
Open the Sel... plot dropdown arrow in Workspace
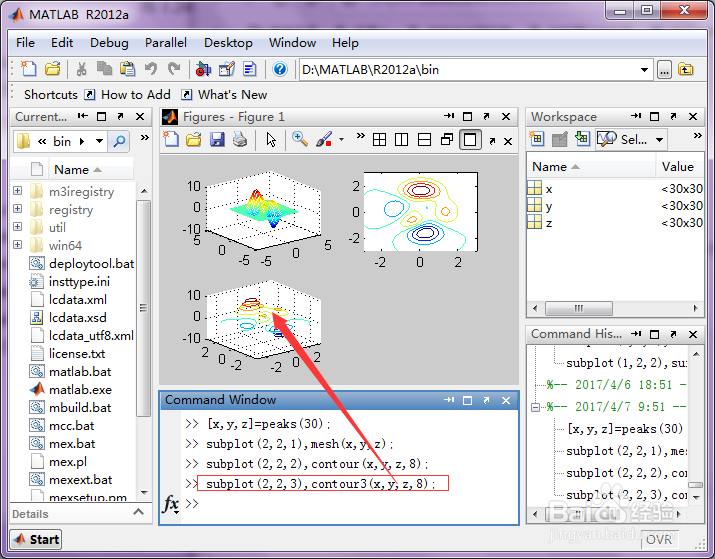coord(659,140)
